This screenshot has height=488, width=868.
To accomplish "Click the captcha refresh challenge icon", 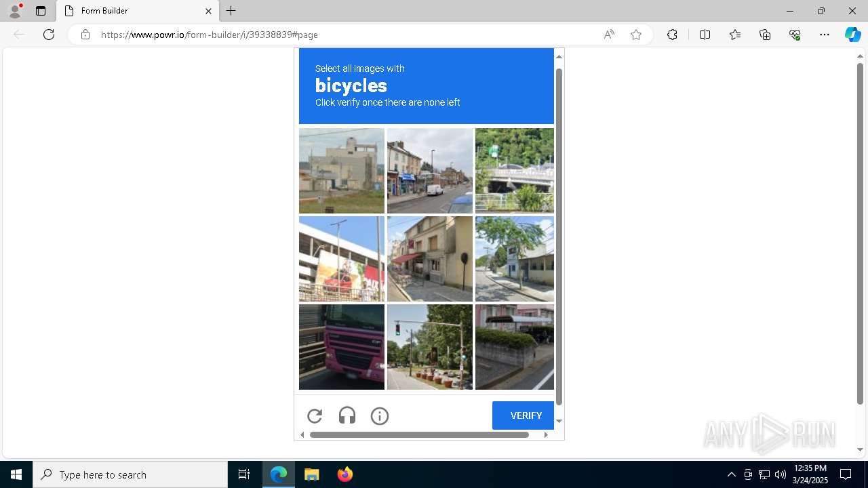I will pyautogui.click(x=315, y=416).
